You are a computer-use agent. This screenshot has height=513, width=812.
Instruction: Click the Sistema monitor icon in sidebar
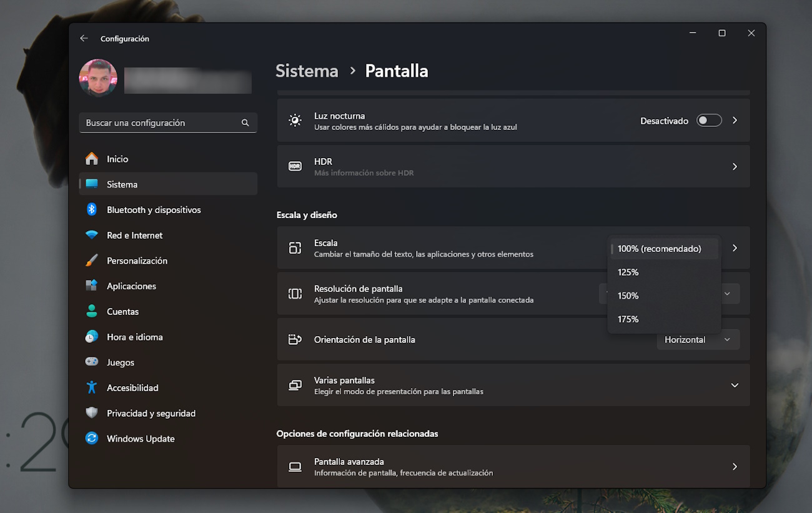tap(92, 184)
